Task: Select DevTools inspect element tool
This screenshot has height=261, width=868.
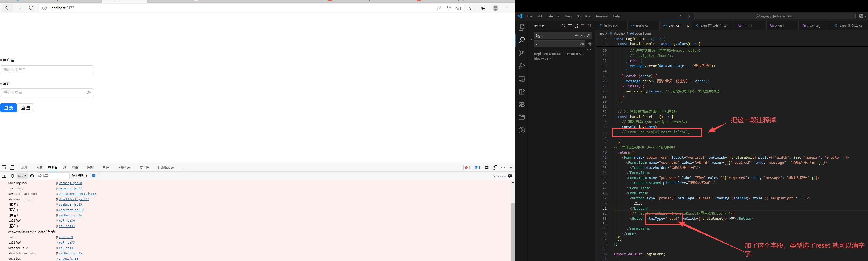Action: click(x=4, y=167)
